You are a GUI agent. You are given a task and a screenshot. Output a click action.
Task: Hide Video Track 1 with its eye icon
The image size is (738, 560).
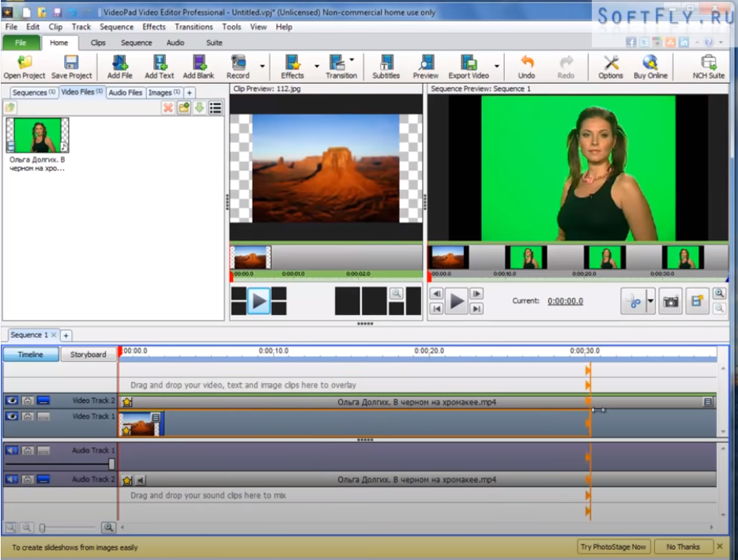coord(12,416)
